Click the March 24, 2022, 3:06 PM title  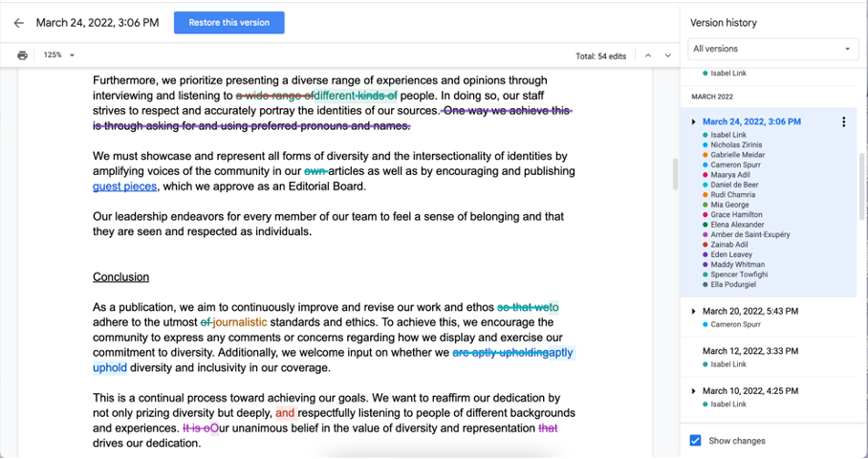pos(751,121)
